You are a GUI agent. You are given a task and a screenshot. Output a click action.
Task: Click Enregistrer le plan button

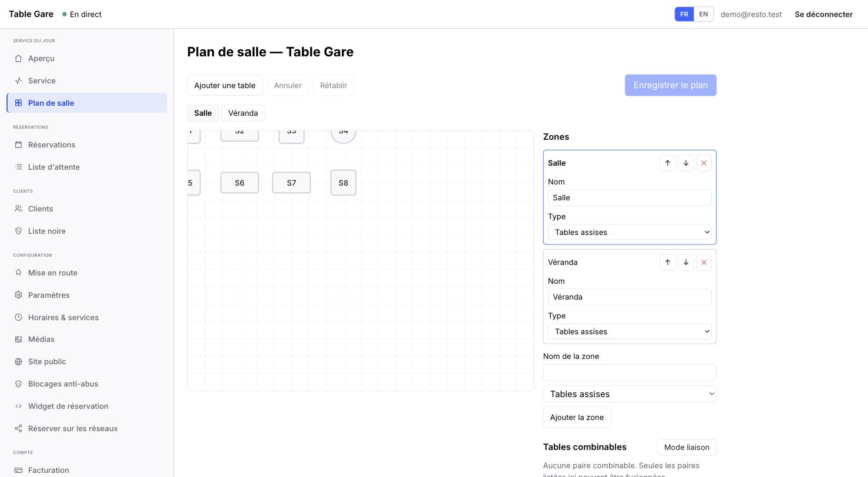[x=671, y=85]
